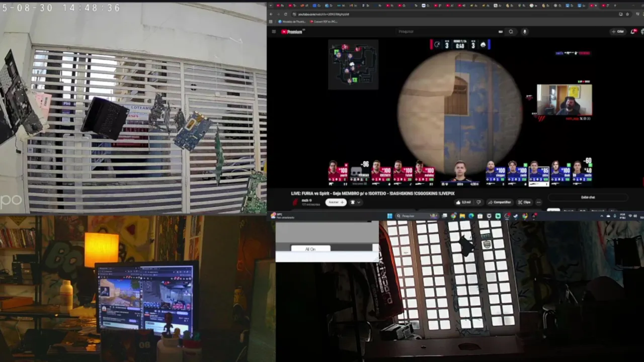Viewport: 644px width, 362px height.
Task: Open File Explorer from the taskbar
Action: 462,216
